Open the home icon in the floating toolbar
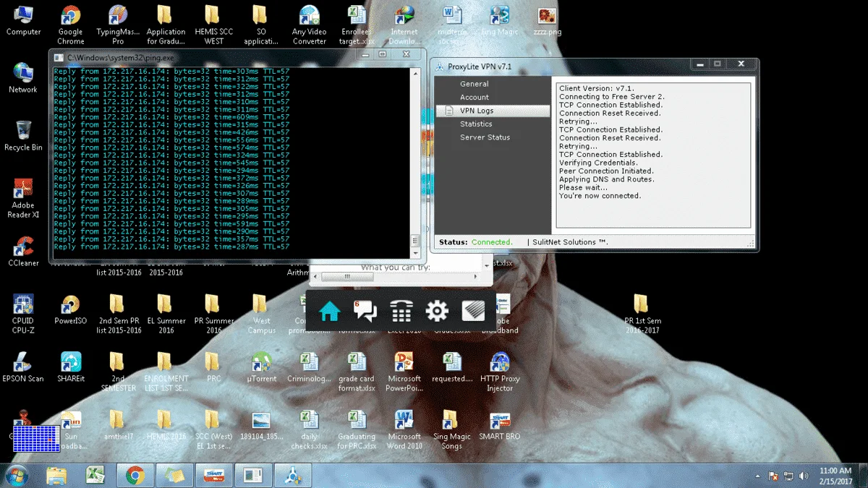The height and width of the screenshot is (488, 868). click(x=330, y=312)
